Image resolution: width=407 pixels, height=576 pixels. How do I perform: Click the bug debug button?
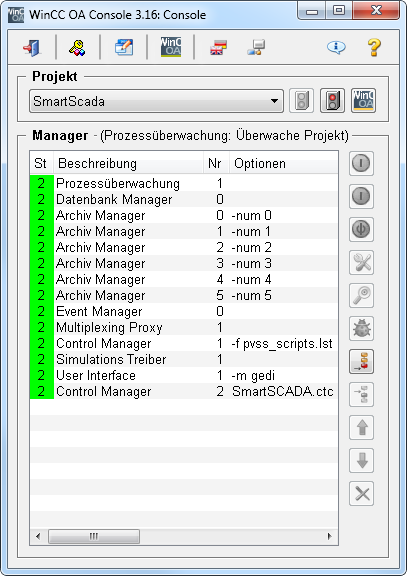pyautogui.click(x=361, y=328)
